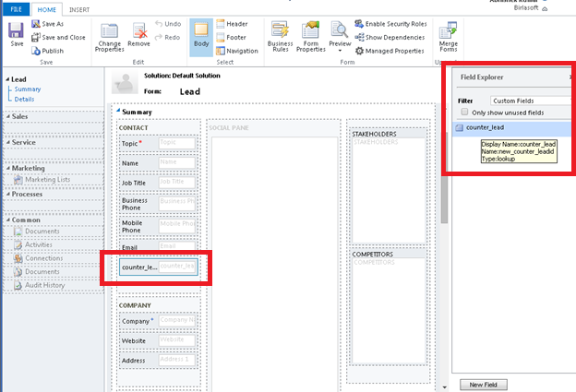Select the Company field
The image size is (576, 392).
[159, 321]
